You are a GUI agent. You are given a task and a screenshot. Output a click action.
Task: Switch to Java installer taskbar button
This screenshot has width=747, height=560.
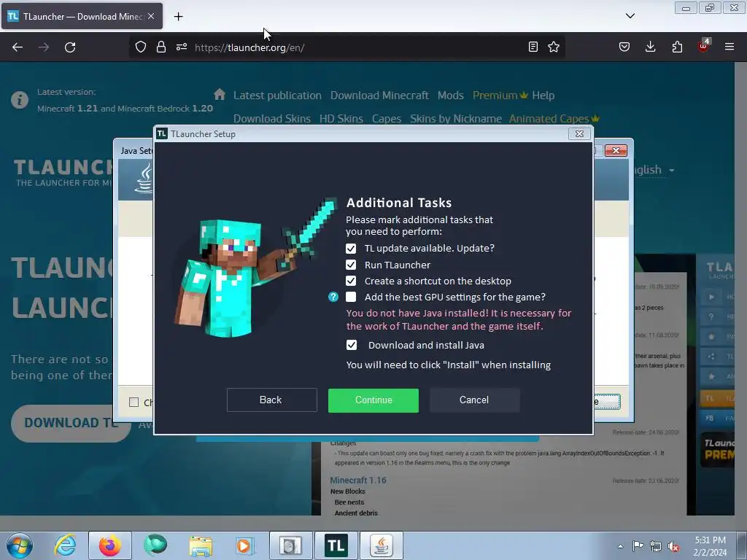[381, 545]
